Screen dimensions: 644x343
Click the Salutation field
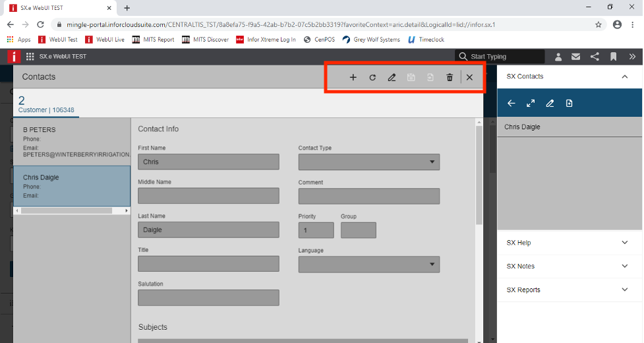[x=208, y=297]
